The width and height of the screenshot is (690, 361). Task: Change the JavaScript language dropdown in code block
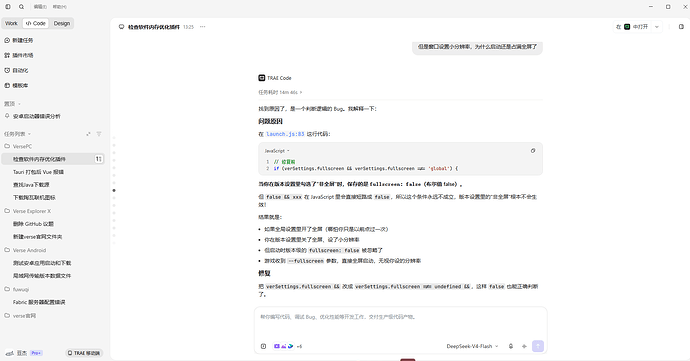click(277, 151)
